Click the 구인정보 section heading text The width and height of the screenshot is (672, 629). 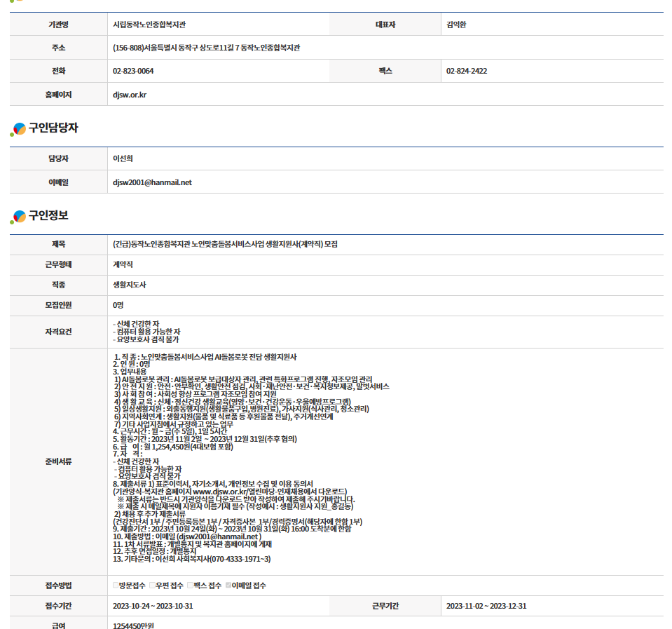(48, 216)
